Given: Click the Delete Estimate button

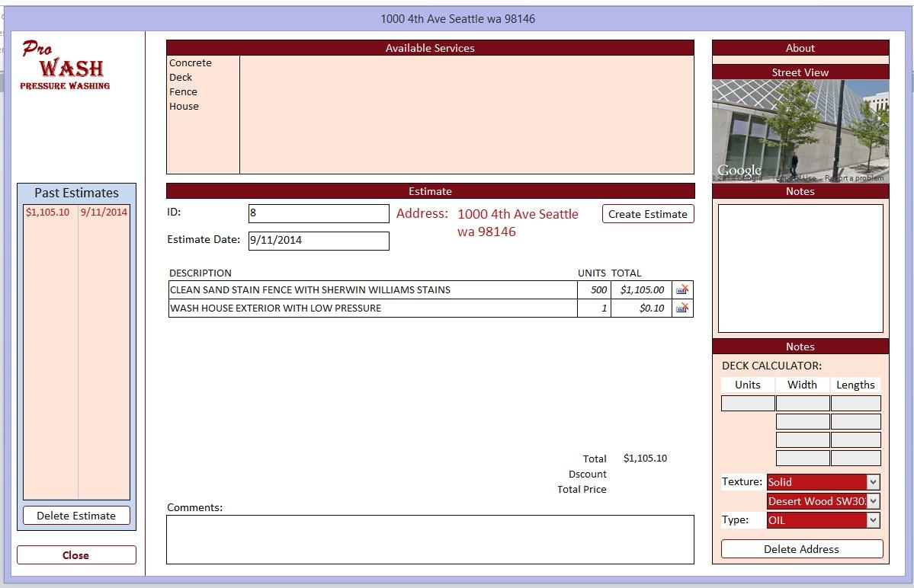Looking at the screenshot, I should click(76, 515).
